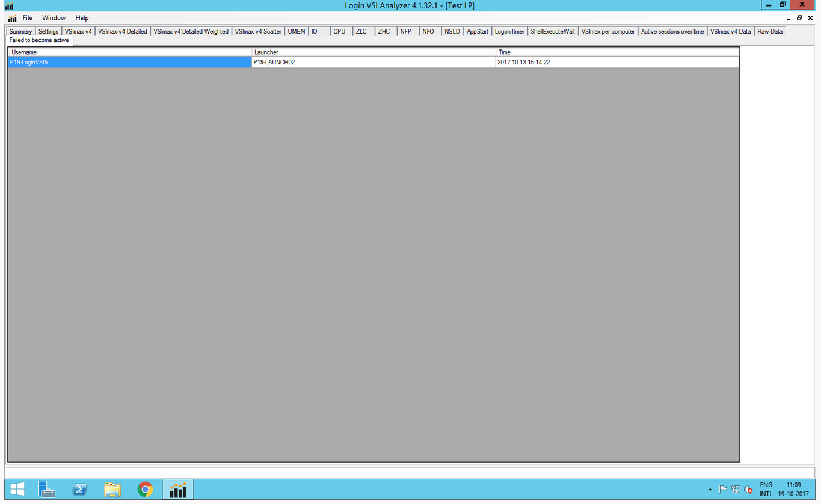
Task: Switch to the ShellExecuteWait tab
Action: (x=553, y=31)
